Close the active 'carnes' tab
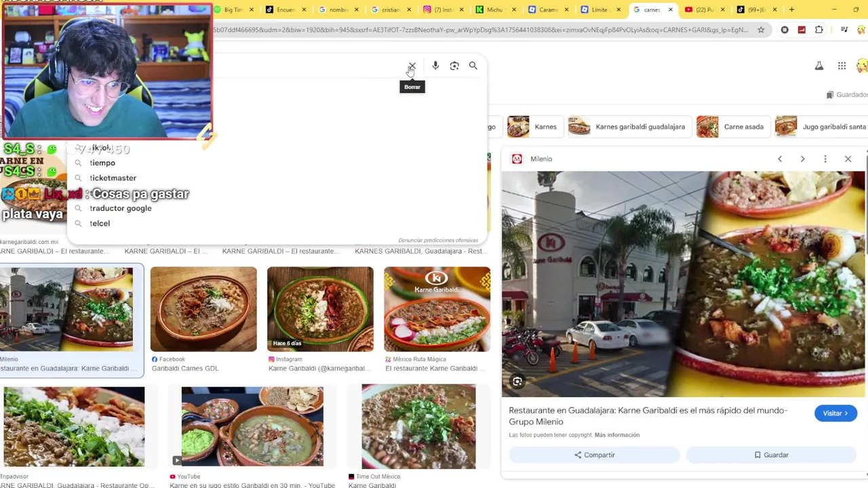This screenshot has height=488, width=868. pos(671,9)
